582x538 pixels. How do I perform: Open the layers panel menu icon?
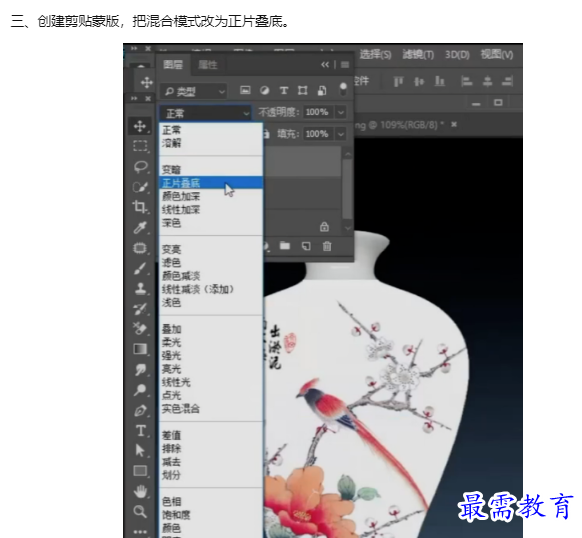tap(345, 65)
